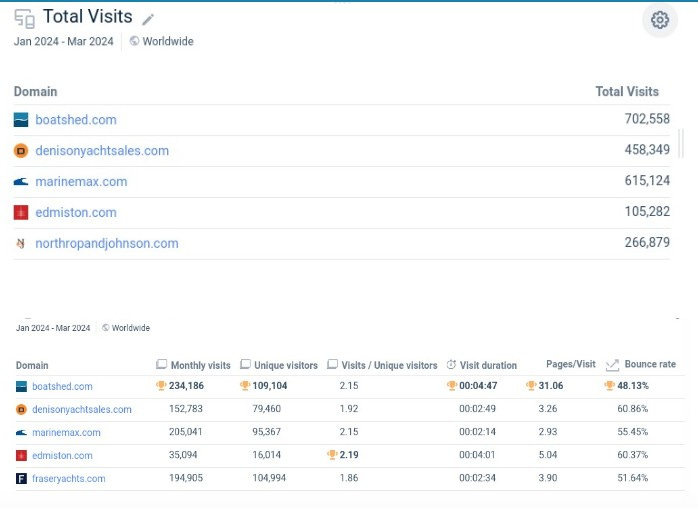Click the globe icon next to Worldwide in header
This screenshot has height=508, width=698.
pyautogui.click(x=134, y=41)
